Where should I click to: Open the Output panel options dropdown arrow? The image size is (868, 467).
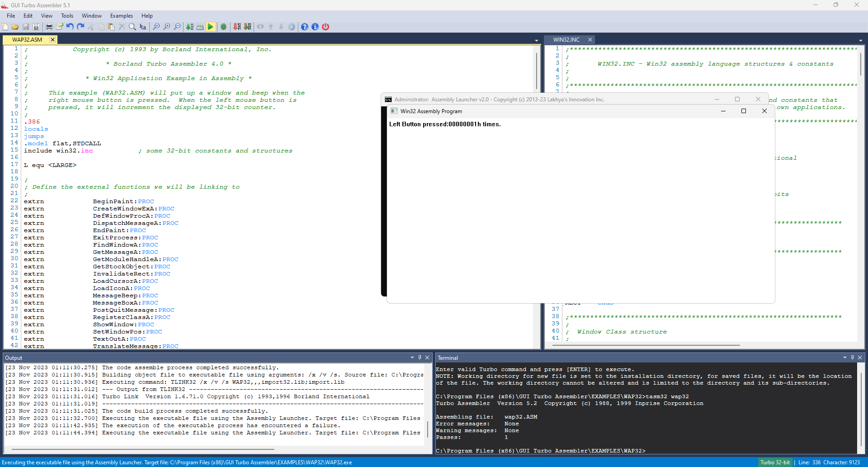[412, 357]
